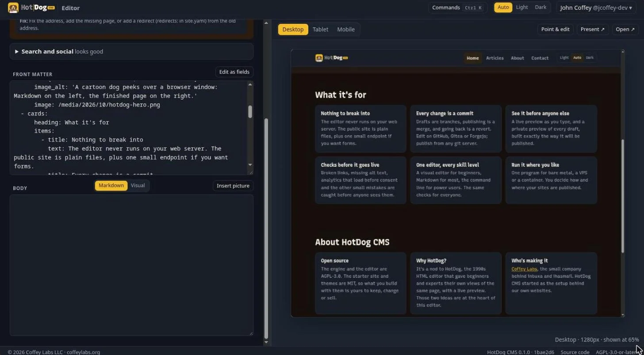Open the John Coffey account menu

pos(596,8)
